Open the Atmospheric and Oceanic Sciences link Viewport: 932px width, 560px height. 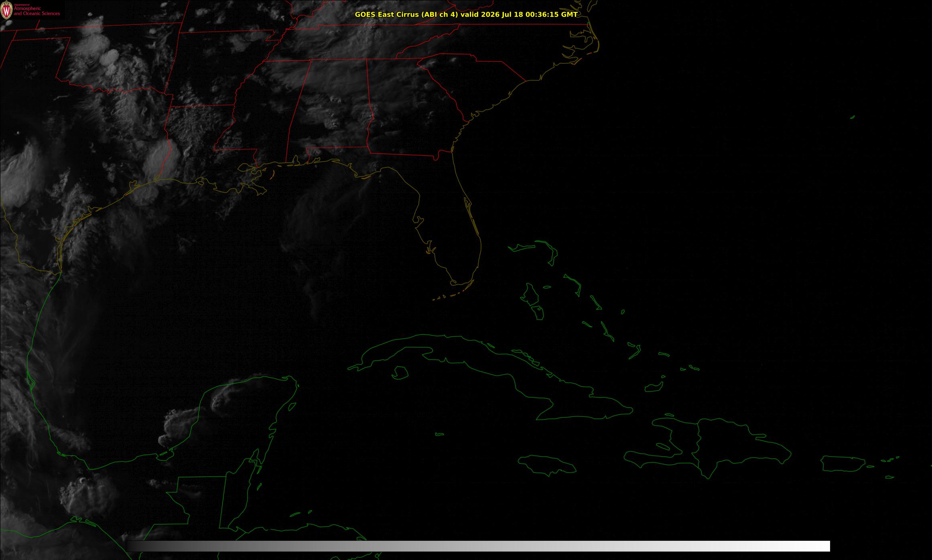tap(37, 11)
